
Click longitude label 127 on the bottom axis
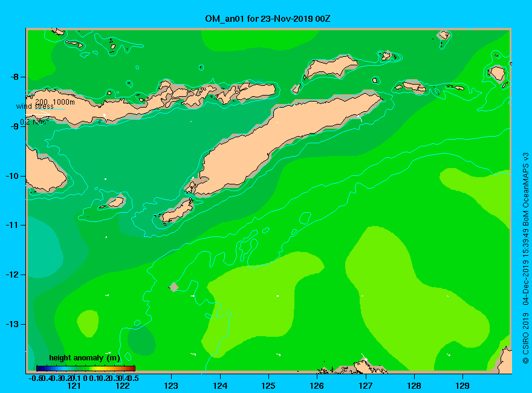[366, 386]
